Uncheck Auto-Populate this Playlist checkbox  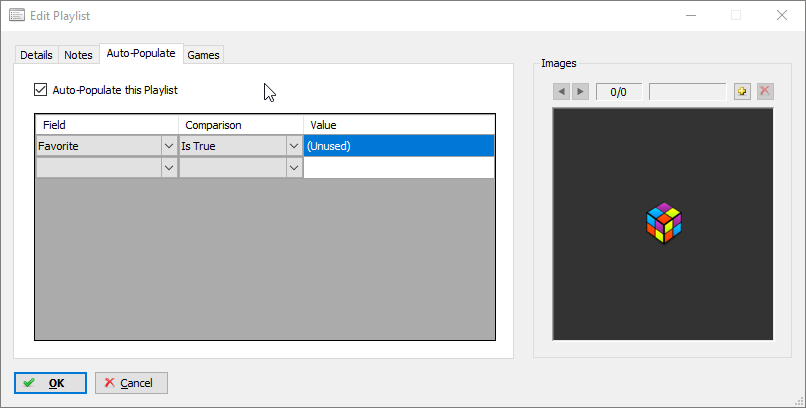(40, 90)
